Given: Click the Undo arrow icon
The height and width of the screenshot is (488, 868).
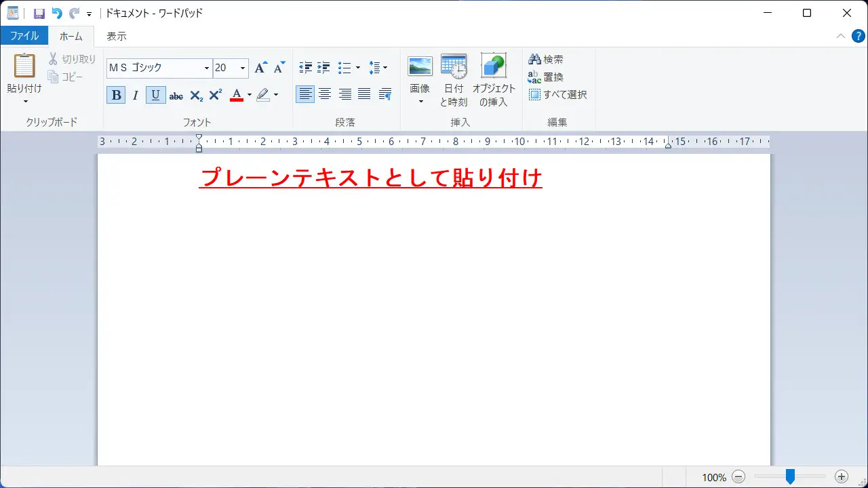Looking at the screenshot, I should [57, 14].
